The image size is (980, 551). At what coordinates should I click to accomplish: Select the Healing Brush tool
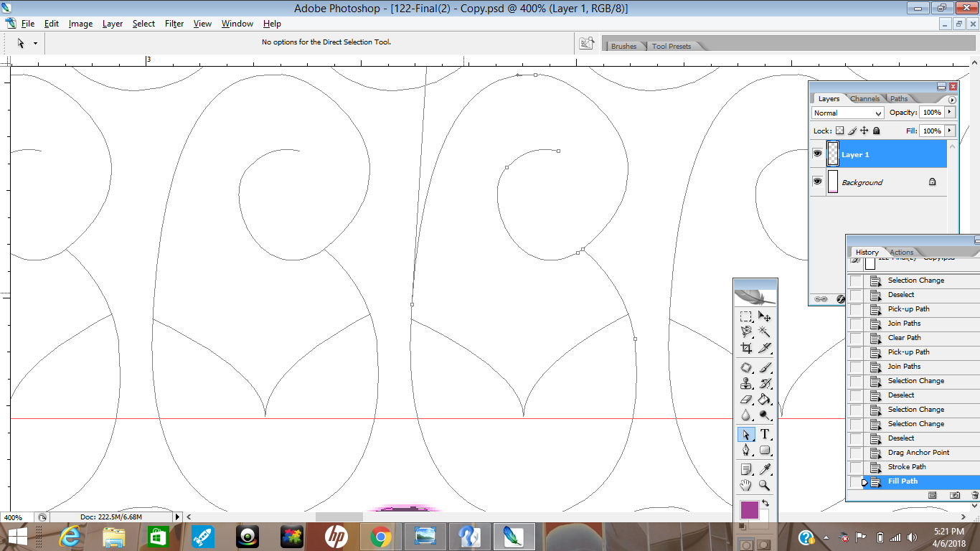pos(746,367)
